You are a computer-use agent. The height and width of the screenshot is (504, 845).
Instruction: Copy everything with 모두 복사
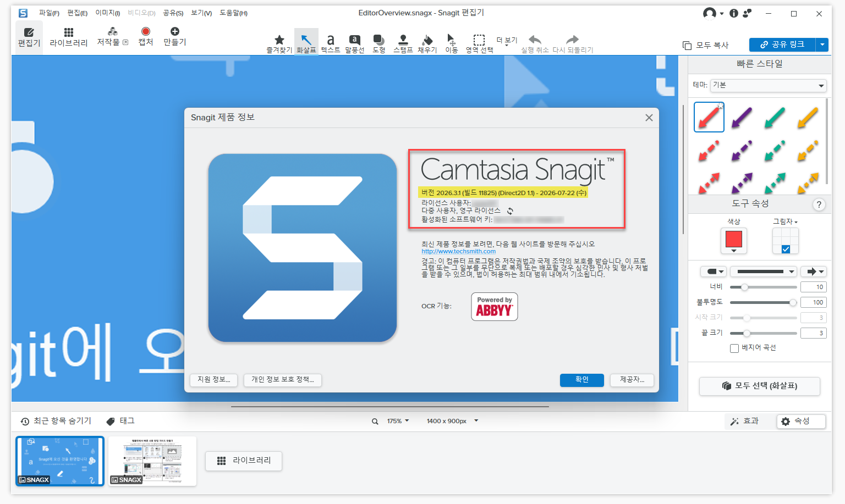[706, 45]
